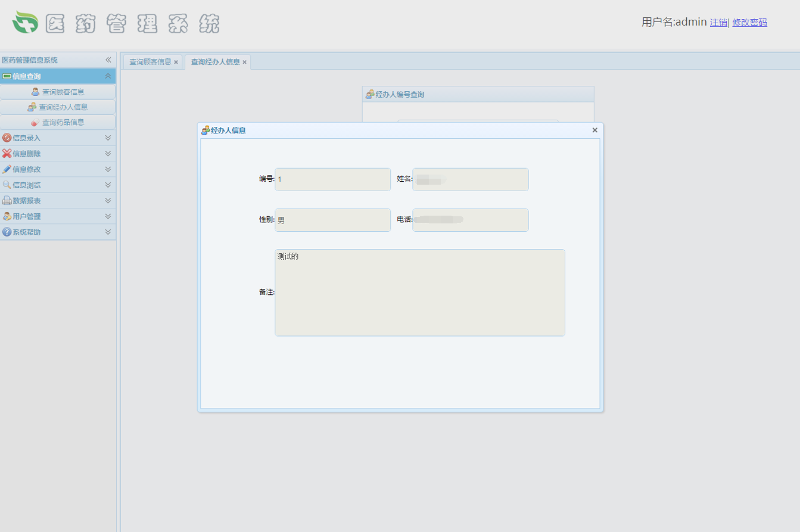Viewport: 800px width, 532px height.
Task: Click the 用户管理 user icon
Action: coord(7,216)
